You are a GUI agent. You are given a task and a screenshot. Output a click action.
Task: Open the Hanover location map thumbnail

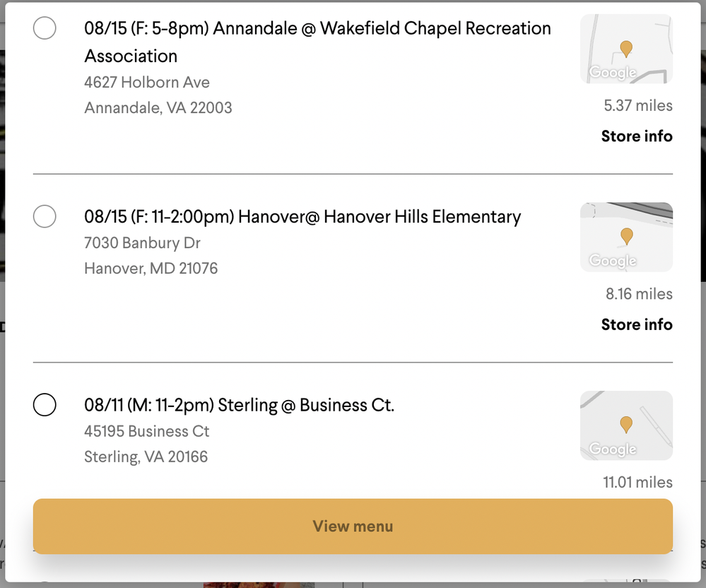(626, 237)
